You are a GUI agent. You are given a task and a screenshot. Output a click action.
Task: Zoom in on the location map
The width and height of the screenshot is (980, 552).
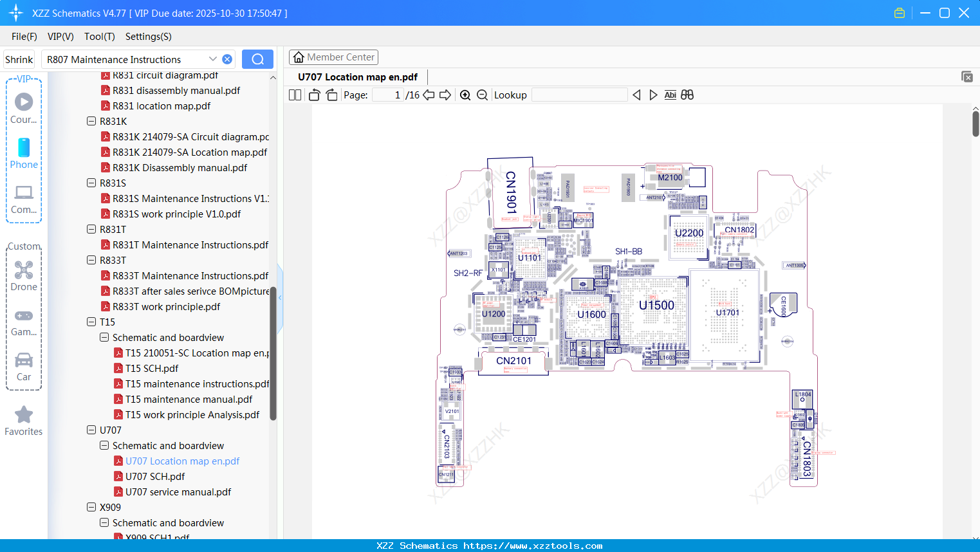click(x=465, y=95)
